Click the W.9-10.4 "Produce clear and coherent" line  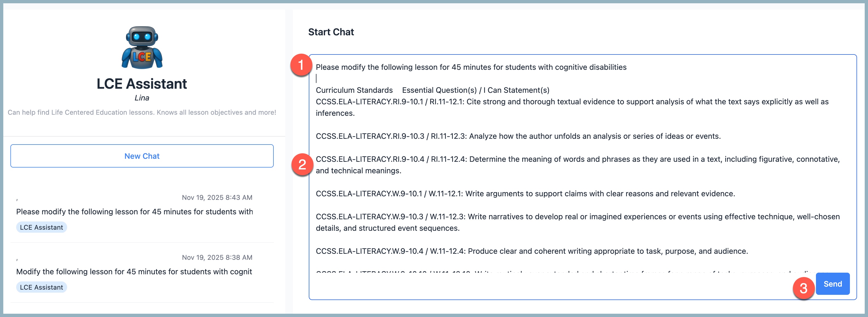(531, 251)
